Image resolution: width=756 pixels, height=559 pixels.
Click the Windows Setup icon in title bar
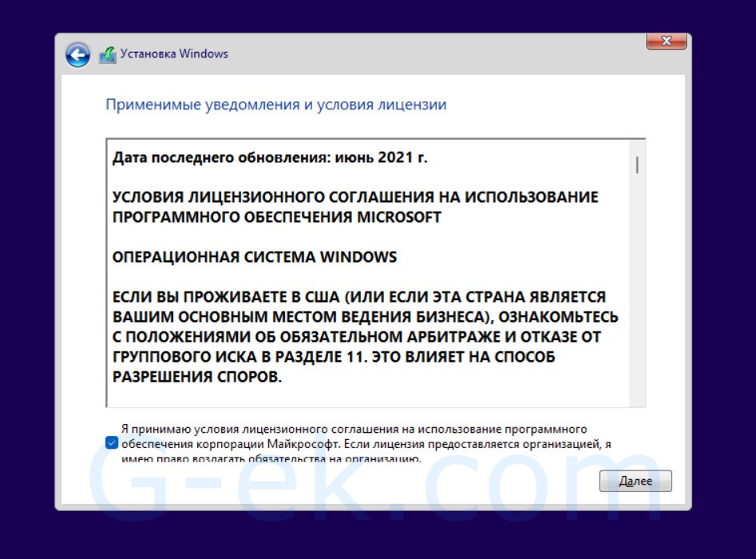click(x=108, y=54)
